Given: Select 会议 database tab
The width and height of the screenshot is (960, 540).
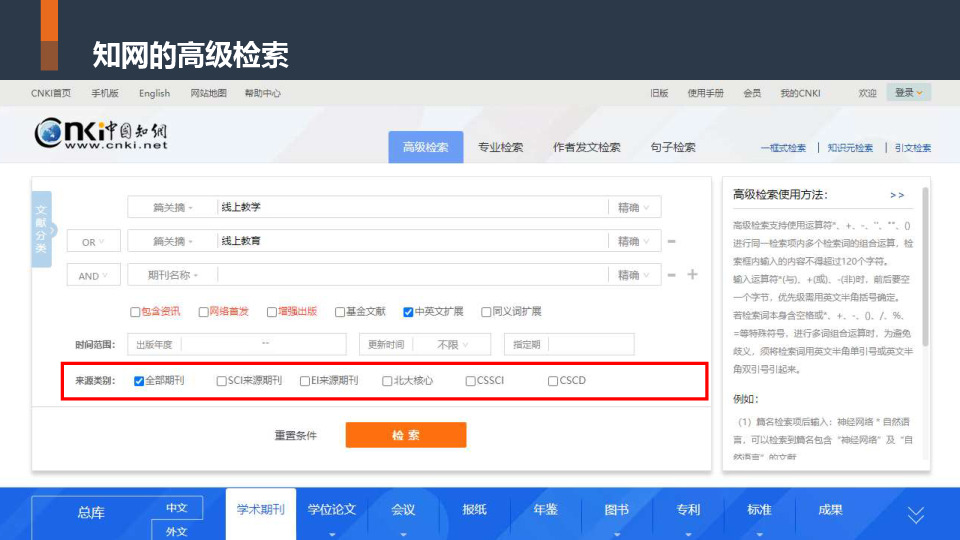Looking at the screenshot, I should click(x=403, y=510).
